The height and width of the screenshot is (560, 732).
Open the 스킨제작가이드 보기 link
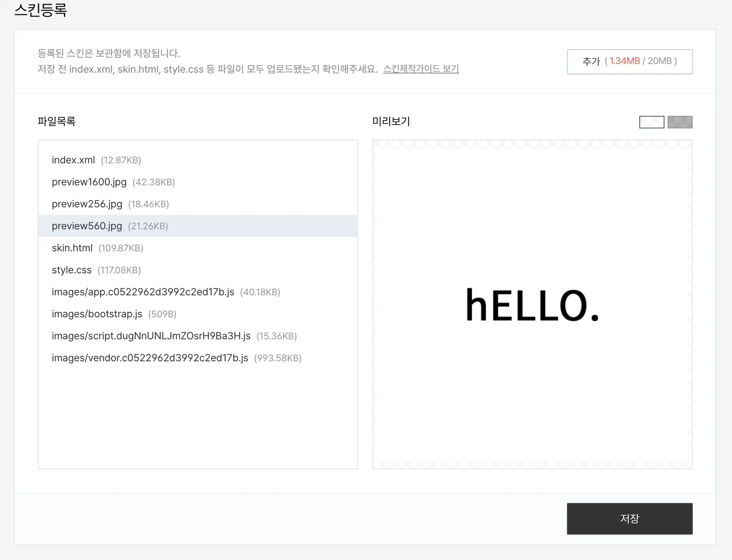[x=421, y=69]
